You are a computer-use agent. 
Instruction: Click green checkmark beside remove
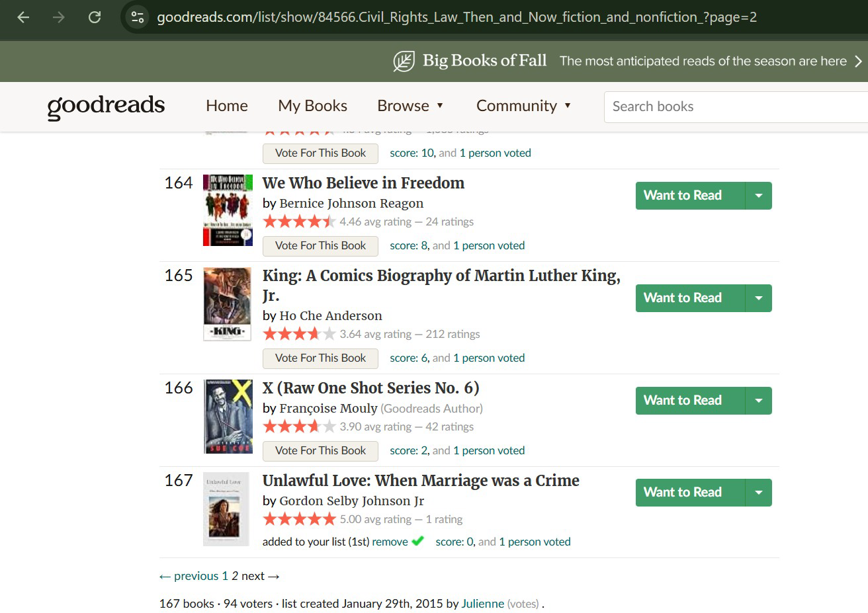[x=417, y=541]
